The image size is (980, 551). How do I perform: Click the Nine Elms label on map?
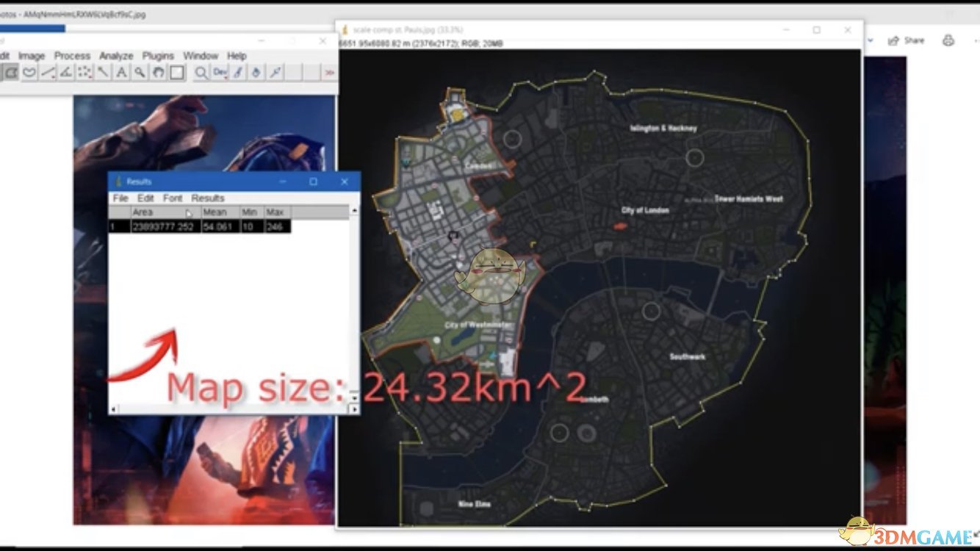[x=475, y=504]
